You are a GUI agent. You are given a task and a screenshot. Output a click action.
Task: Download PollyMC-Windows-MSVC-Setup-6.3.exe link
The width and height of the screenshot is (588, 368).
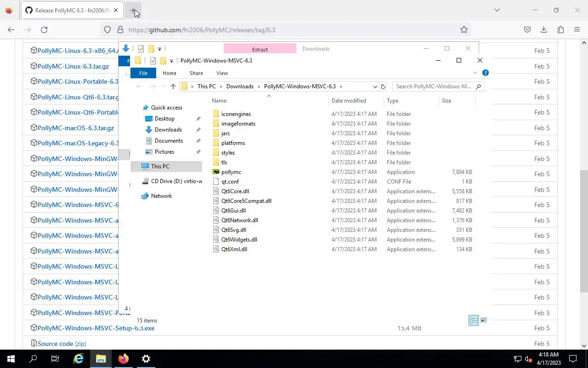96,328
